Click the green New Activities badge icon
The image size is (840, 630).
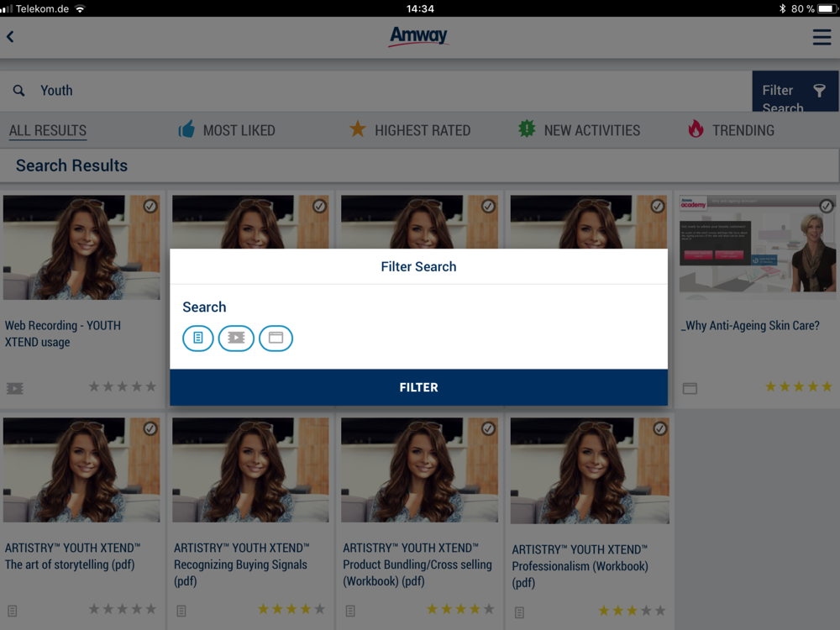528,129
